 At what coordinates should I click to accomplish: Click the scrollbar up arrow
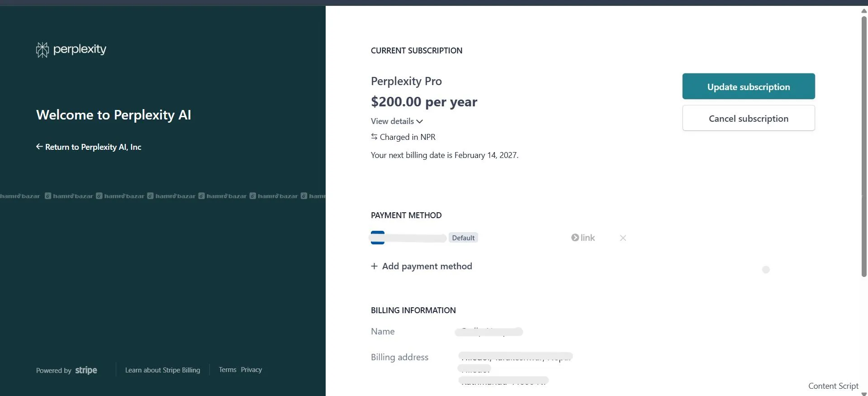[863, 11]
